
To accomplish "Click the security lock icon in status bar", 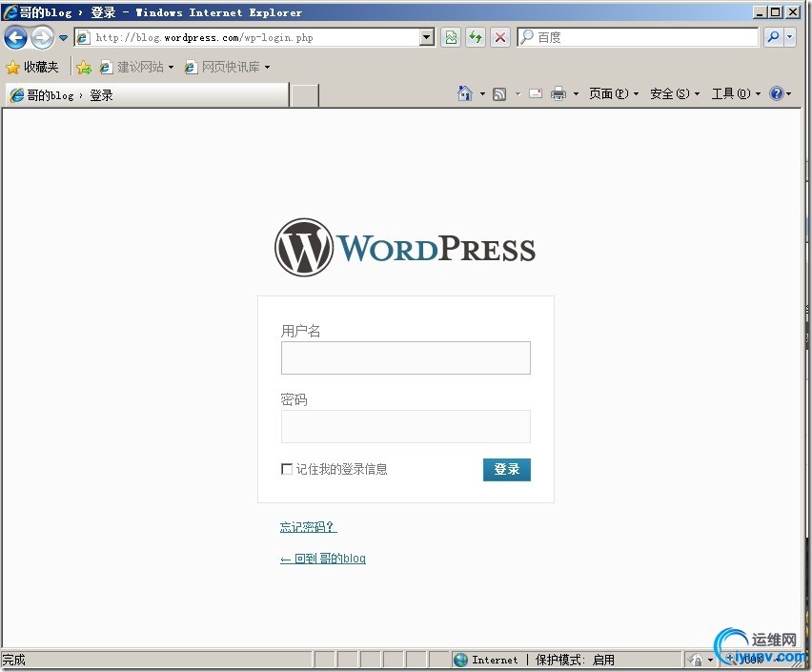I will pyautogui.click(x=696, y=660).
